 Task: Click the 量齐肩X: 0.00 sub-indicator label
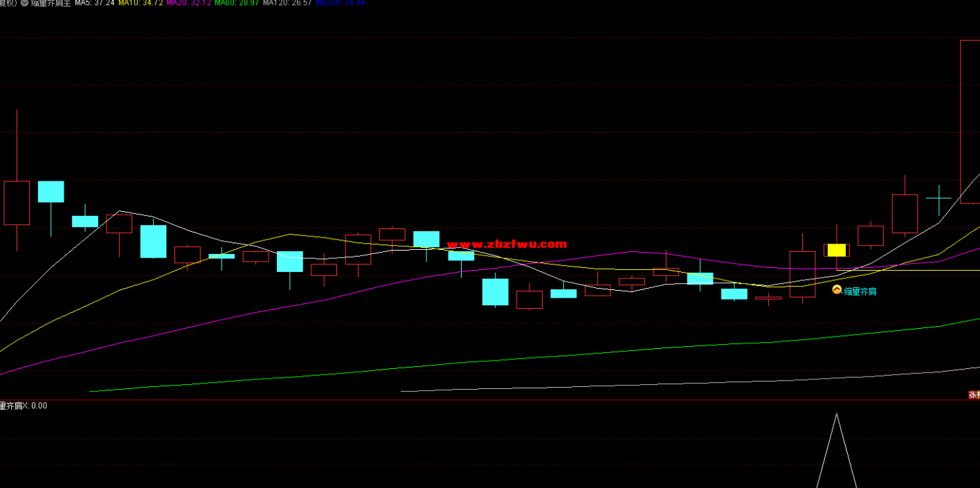(x=24, y=406)
